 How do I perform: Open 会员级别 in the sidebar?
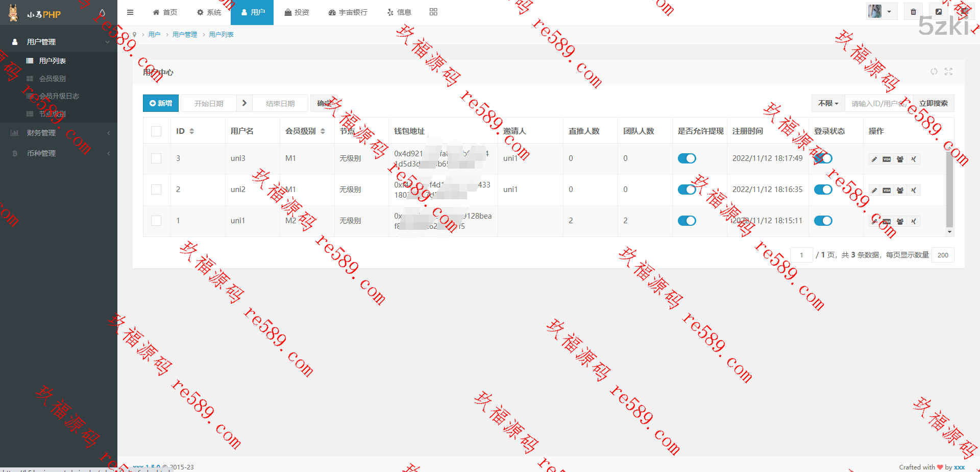pyautogui.click(x=52, y=79)
